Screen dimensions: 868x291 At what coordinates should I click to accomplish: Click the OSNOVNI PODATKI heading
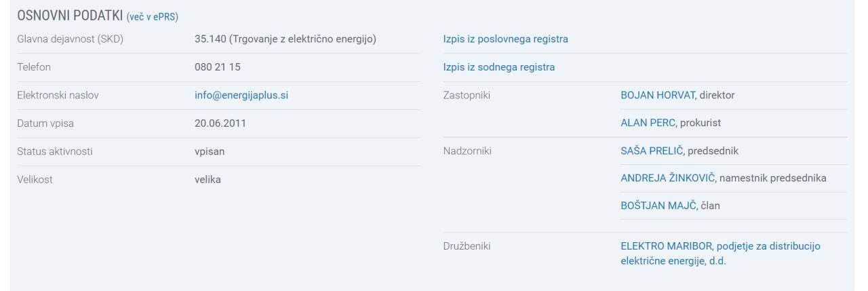(70, 16)
